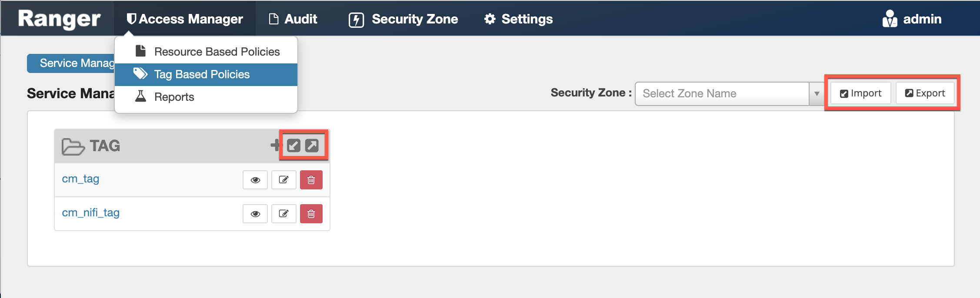
Task: Open the cm_nifi_tag service link
Action: [90, 213]
